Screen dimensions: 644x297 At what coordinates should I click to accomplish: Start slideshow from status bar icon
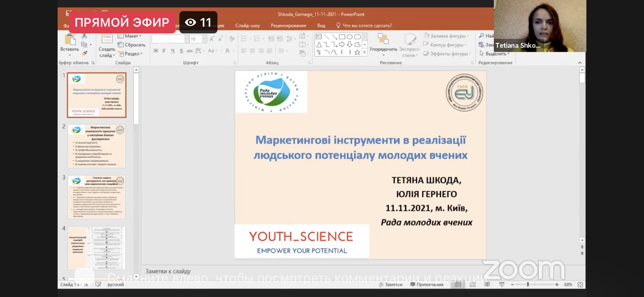click(502, 285)
